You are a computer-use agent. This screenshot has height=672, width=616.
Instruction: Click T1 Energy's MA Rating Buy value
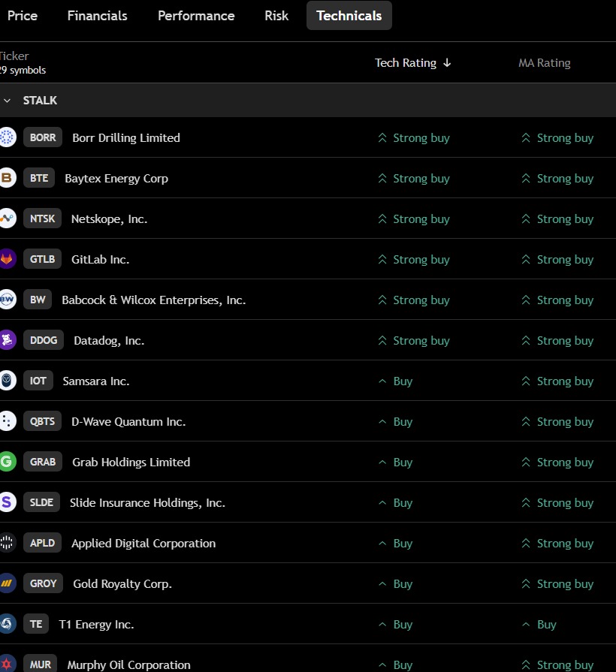pos(539,625)
